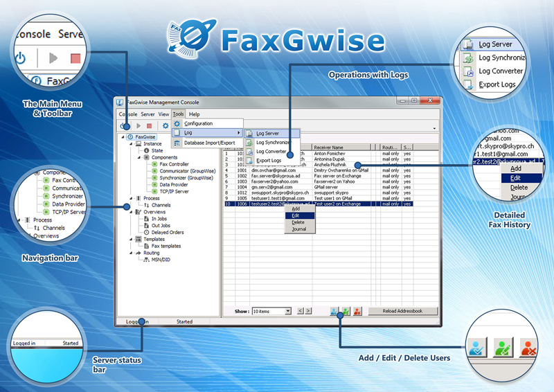Click the Log Synchronizer icon in submenu

click(x=249, y=143)
